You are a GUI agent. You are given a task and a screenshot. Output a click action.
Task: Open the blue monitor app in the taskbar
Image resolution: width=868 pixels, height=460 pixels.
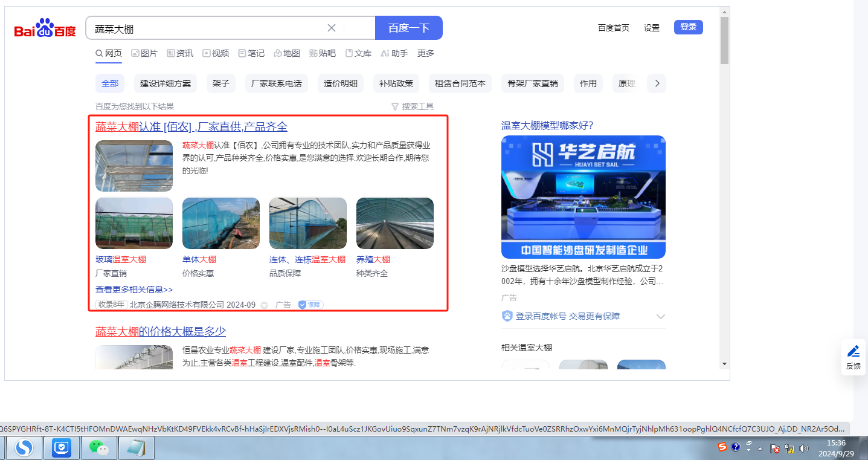pyautogui.click(x=62, y=448)
